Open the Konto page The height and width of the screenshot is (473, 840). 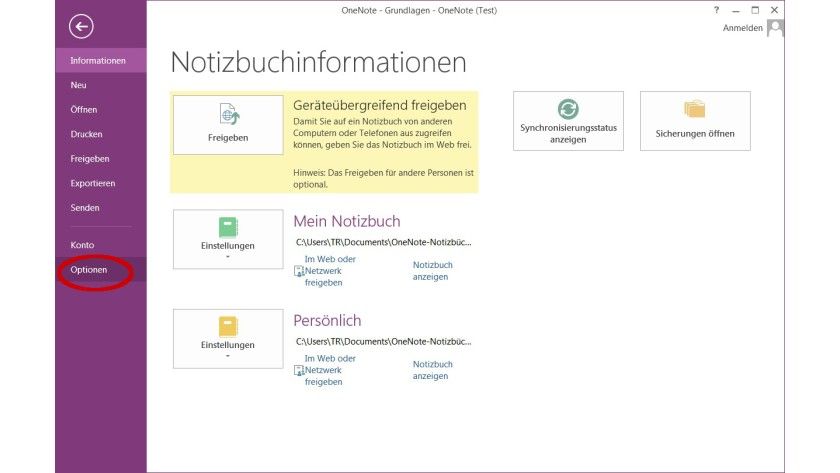[x=101, y=245]
